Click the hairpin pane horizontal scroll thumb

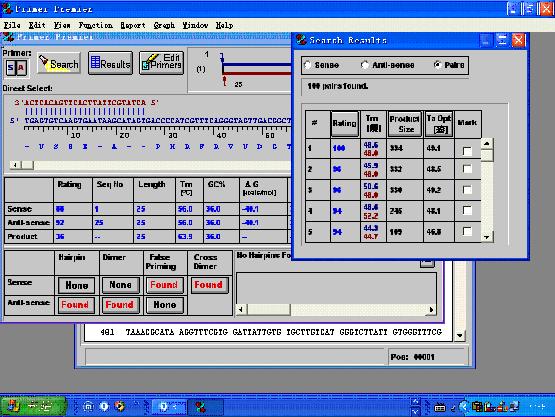tap(268, 310)
